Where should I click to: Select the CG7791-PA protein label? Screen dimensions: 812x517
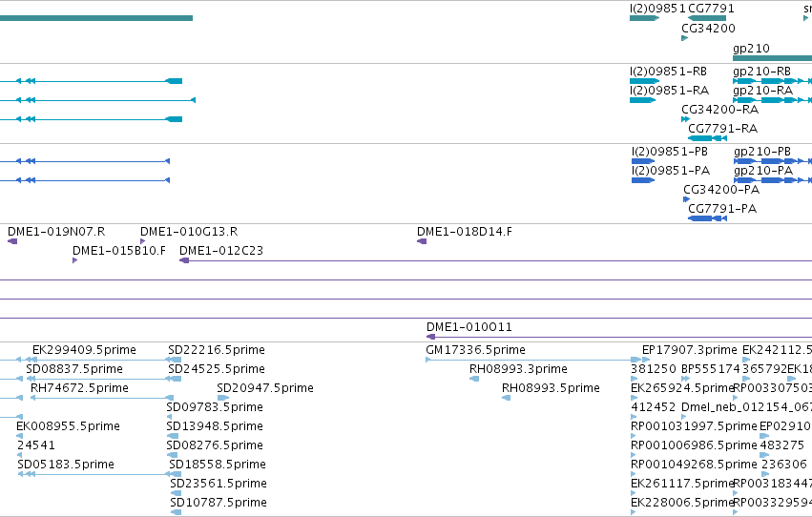coord(722,209)
